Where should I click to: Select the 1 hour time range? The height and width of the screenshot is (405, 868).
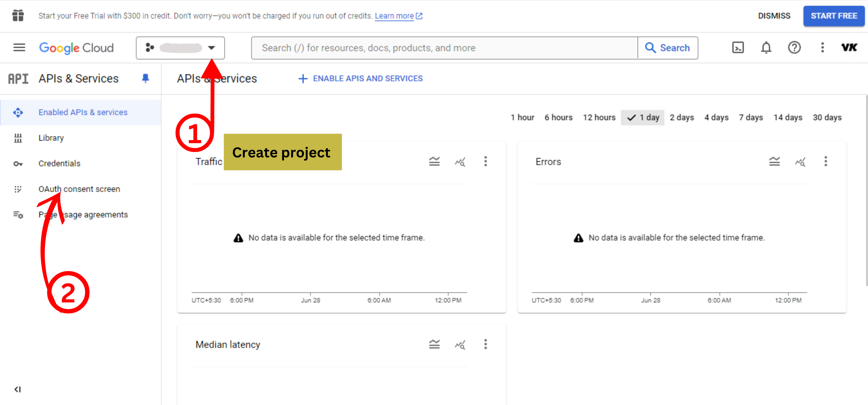522,118
